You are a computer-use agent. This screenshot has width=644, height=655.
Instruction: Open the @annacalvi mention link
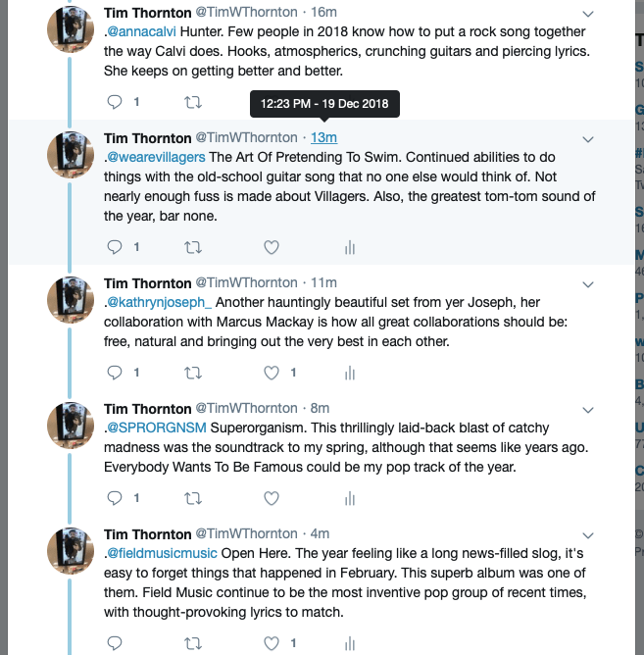(x=138, y=31)
